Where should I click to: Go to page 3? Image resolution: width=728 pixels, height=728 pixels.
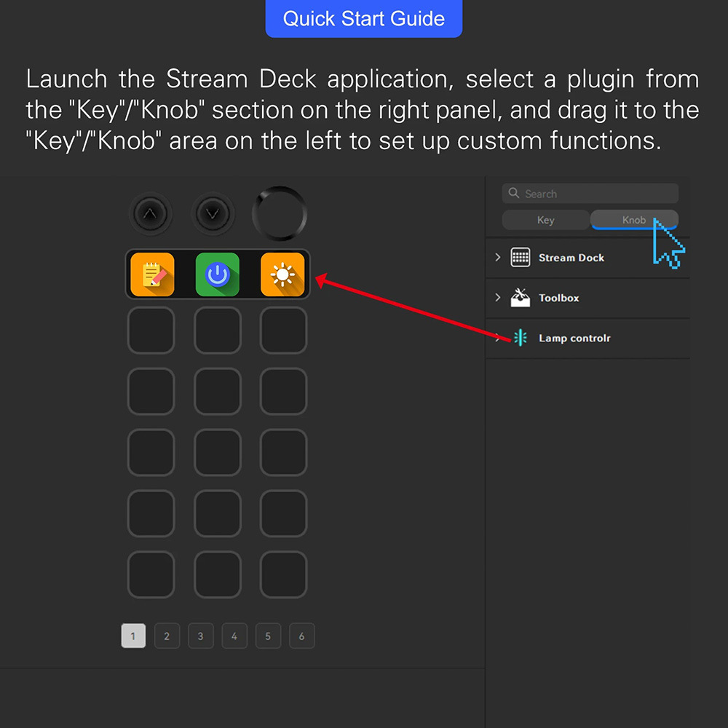201,636
